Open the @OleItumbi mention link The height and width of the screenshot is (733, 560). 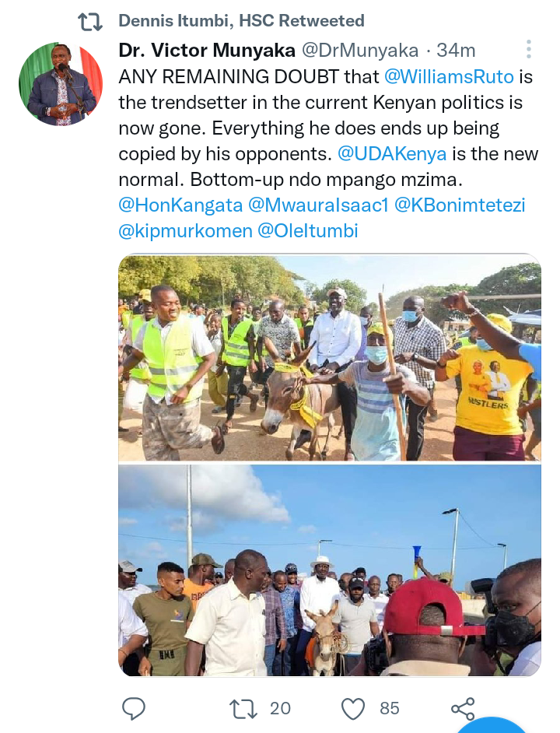(x=308, y=231)
